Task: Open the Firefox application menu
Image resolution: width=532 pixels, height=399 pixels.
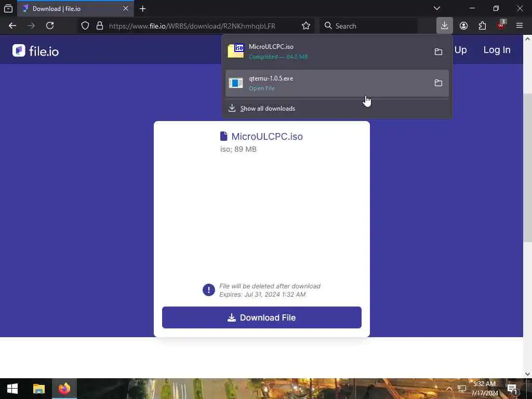Action: (x=520, y=26)
